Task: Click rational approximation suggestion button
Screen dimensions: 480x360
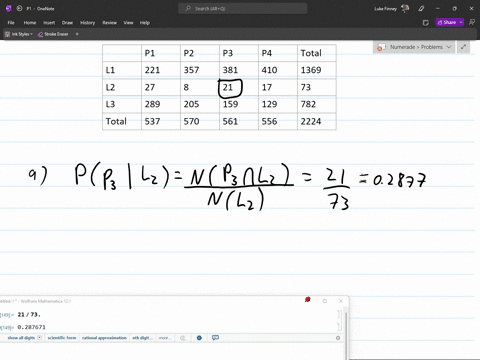Action: [x=104, y=338]
